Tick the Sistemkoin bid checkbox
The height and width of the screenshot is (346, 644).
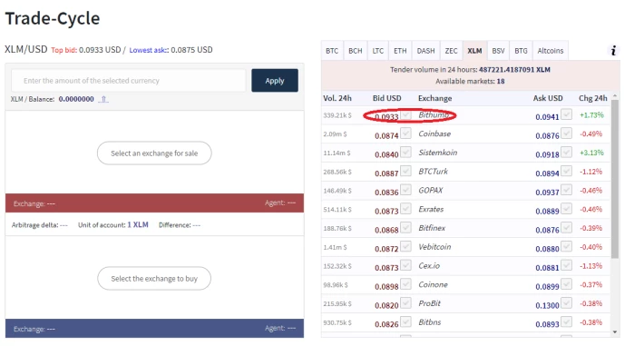click(405, 153)
